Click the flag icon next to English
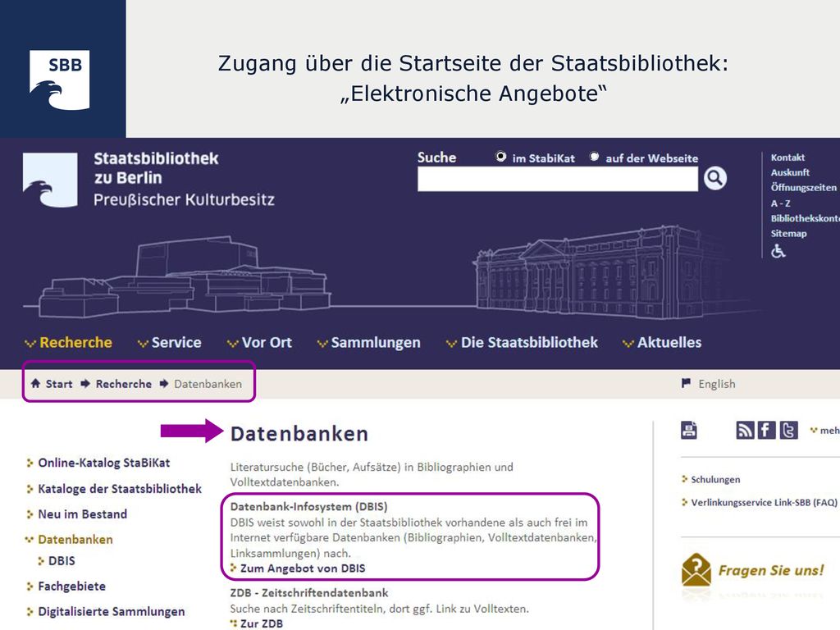The height and width of the screenshot is (630, 840). pos(686,383)
